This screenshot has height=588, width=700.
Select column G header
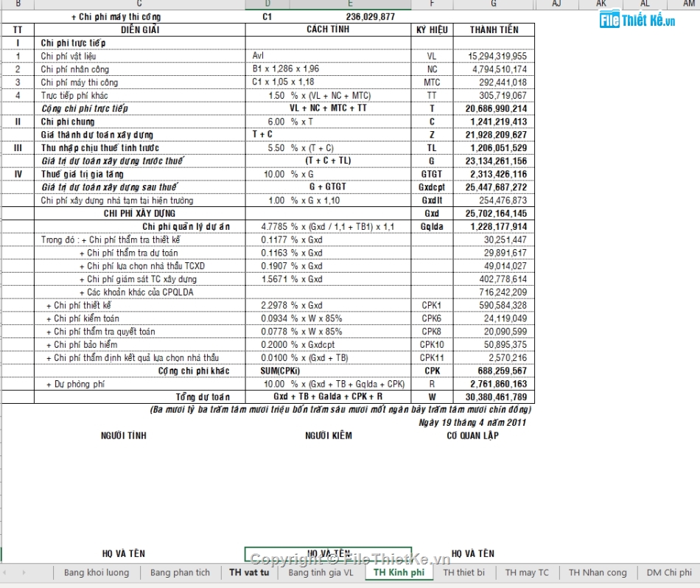coord(494,4)
